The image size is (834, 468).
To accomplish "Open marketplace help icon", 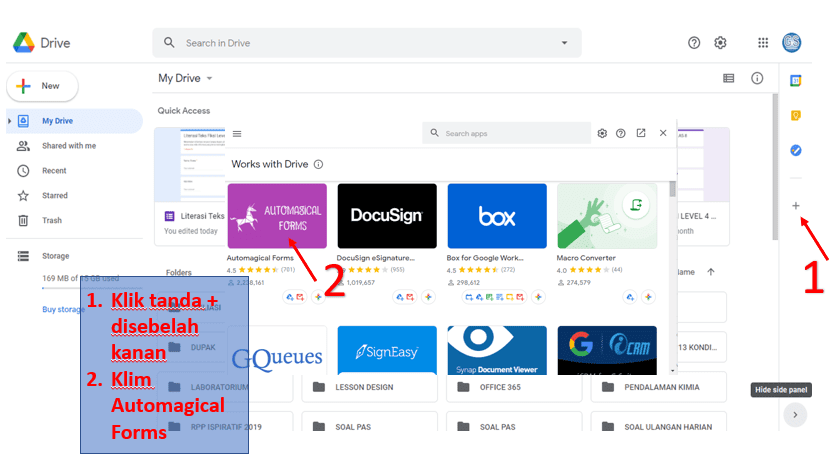I will [621, 133].
